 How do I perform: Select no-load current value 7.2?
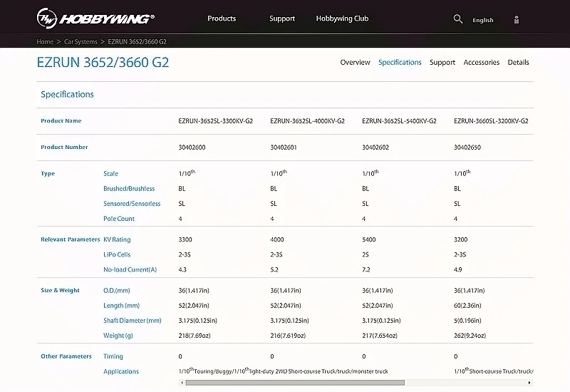pyautogui.click(x=366, y=270)
